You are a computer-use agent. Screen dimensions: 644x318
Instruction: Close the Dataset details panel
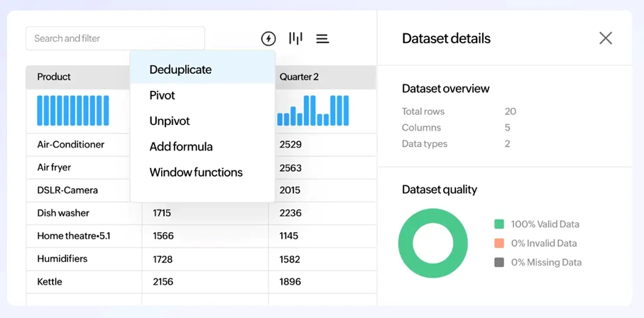tap(606, 38)
